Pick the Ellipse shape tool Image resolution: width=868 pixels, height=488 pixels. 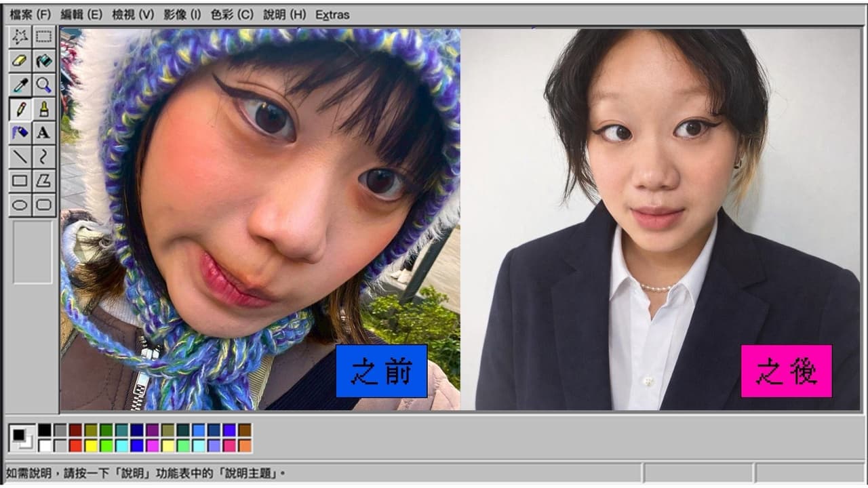pos(20,204)
